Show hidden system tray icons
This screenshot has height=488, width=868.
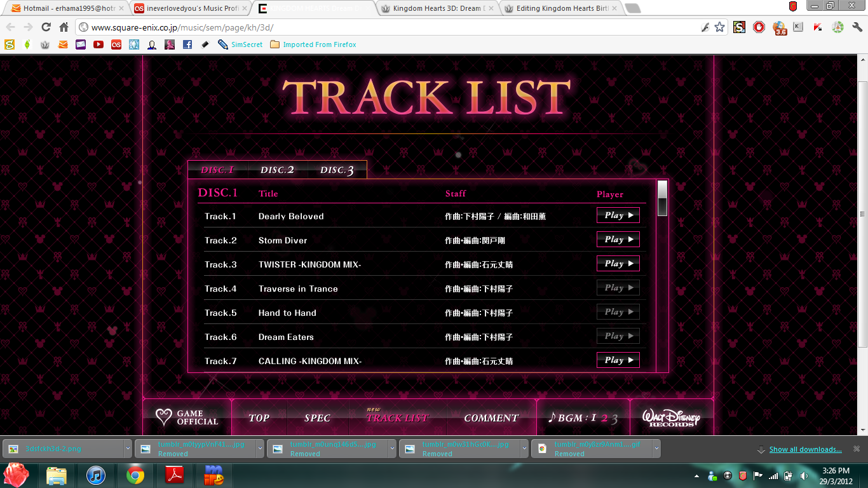click(x=698, y=476)
